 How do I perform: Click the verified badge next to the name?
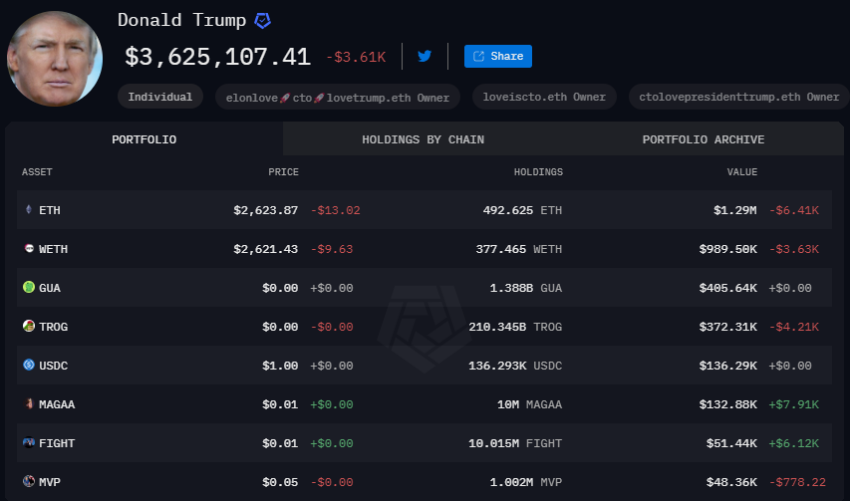[x=262, y=21]
